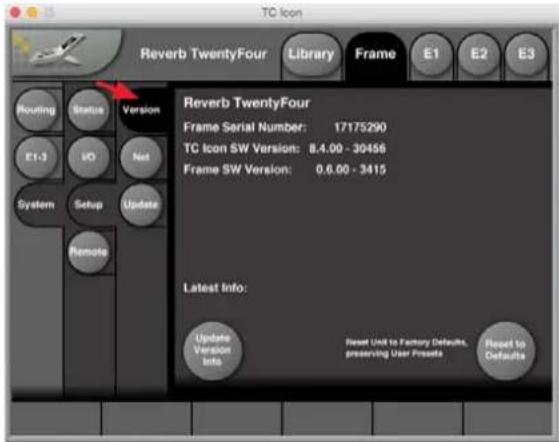The width and height of the screenshot is (559, 442).
Task: Open the Routing page
Action: [x=36, y=110]
